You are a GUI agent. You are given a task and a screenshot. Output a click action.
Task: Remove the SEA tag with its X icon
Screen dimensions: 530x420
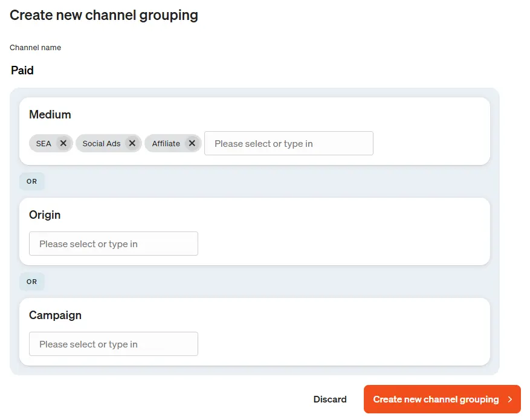coord(63,143)
